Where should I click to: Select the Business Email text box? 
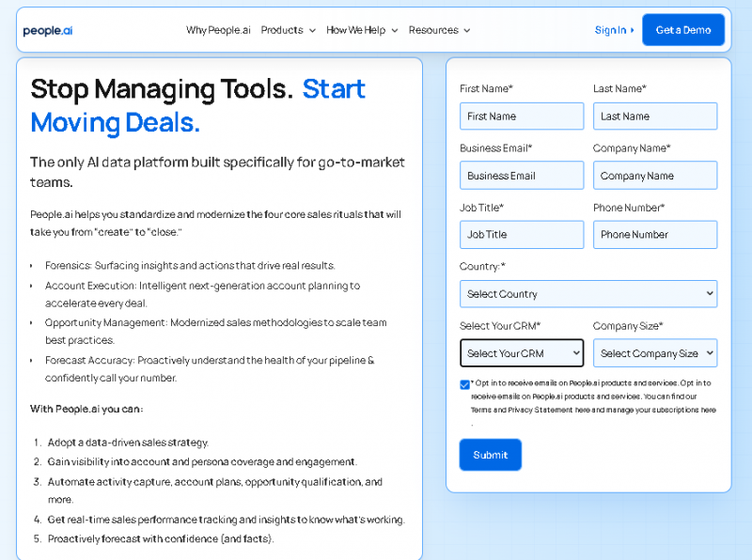[x=521, y=176]
